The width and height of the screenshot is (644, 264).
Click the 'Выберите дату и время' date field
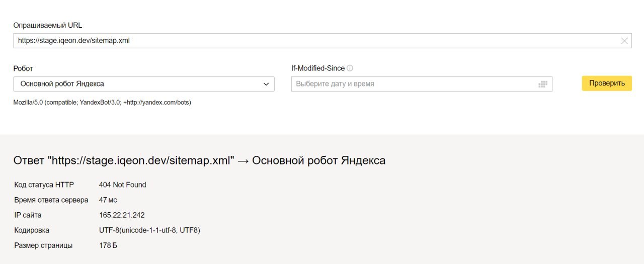pyautogui.click(x=422, y=84)
